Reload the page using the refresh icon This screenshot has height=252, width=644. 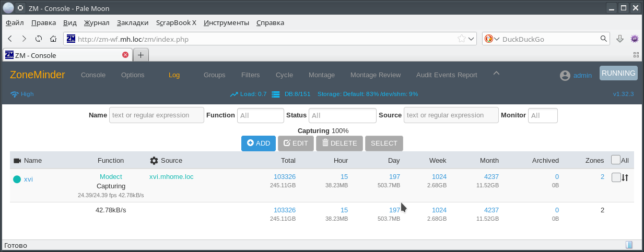(39, 39)
